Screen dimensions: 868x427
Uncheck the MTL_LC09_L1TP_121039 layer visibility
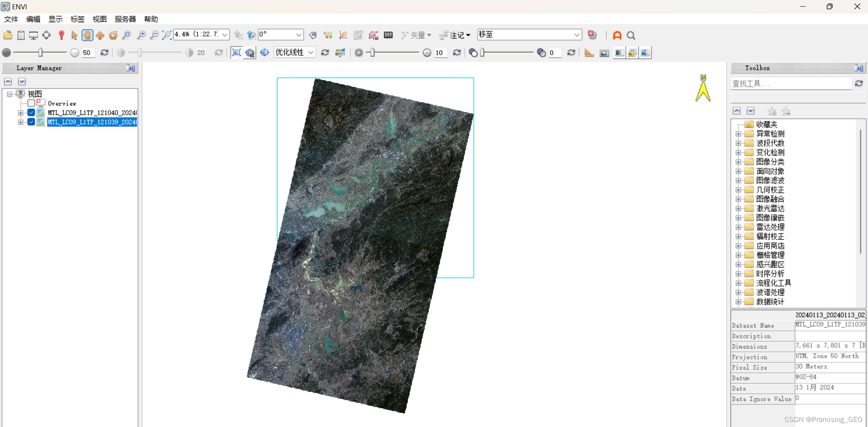31,122
